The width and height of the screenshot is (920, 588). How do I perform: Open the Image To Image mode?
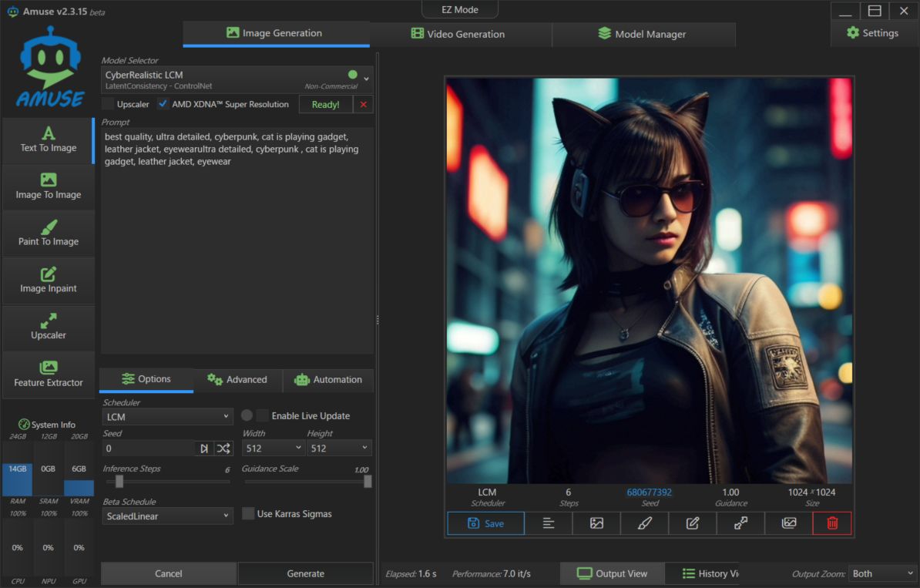[x=48, y=187]
